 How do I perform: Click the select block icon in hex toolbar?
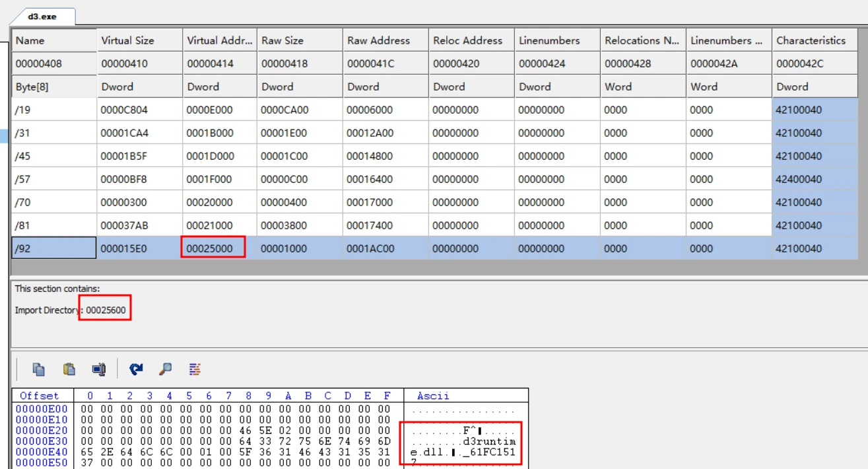click(x=99, y=369)
